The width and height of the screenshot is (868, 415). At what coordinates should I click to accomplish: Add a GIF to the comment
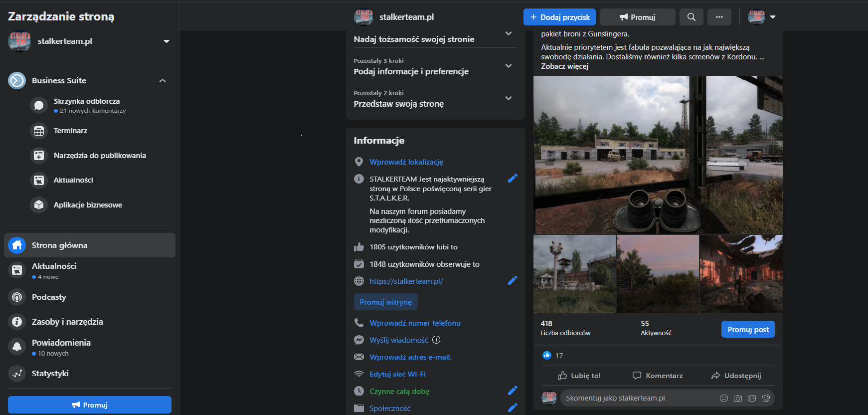pyautogui.click(x=752, y=398)
